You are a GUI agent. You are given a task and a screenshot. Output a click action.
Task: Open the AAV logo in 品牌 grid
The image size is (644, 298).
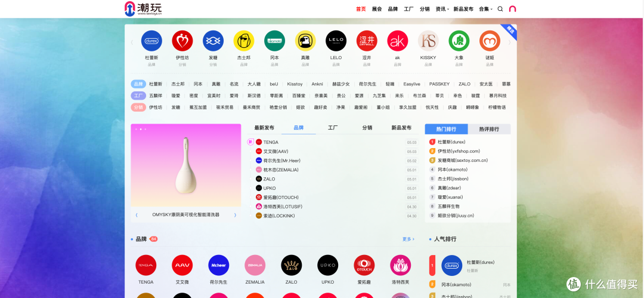[182, 265]
